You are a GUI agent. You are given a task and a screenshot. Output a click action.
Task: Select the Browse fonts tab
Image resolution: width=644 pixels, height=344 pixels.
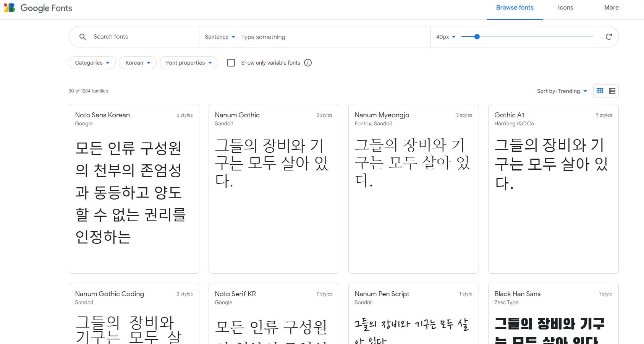tap(515, 8)
